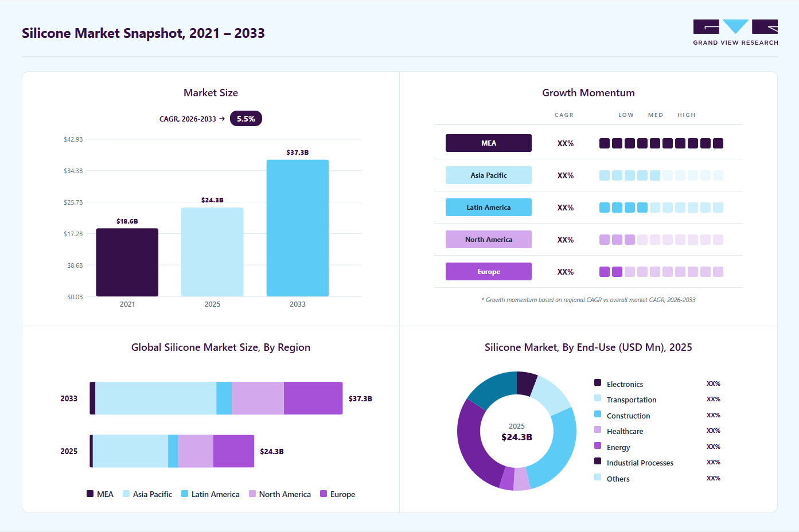Click the Europe segment of 2033 bar
Image resolution: width=799 pixels, height=532 pixels.
point(313,398)
